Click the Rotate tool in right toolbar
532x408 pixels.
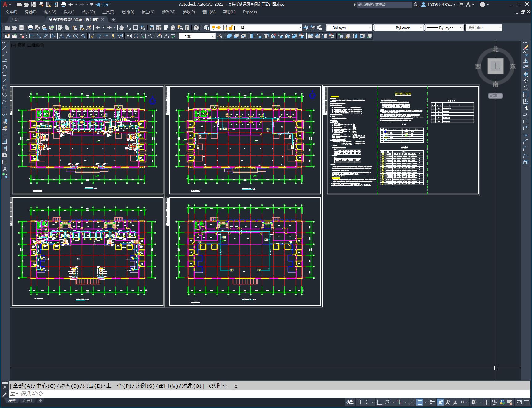[x=526, y=88]
